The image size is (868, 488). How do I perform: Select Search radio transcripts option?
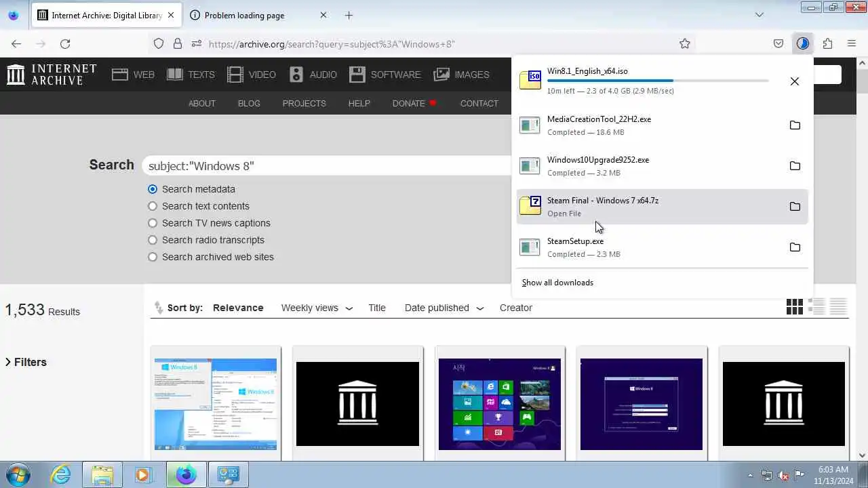click(x=153, y=240)
